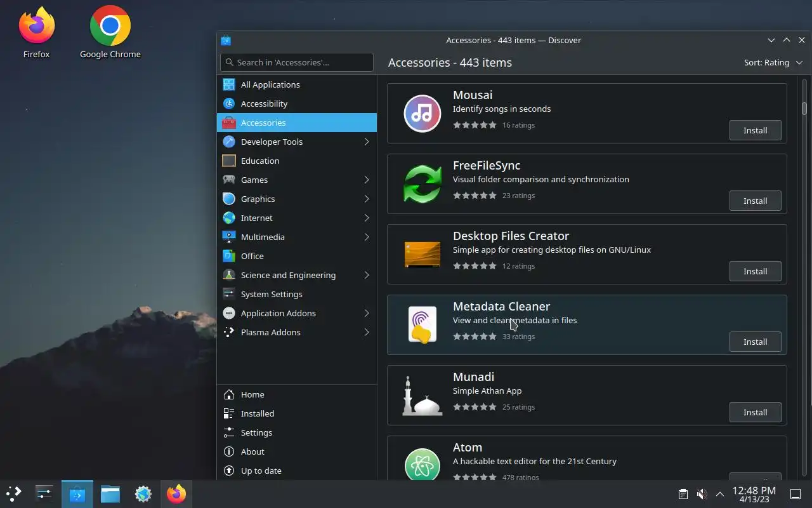Click the '23 ratings' text

[518, 196]
